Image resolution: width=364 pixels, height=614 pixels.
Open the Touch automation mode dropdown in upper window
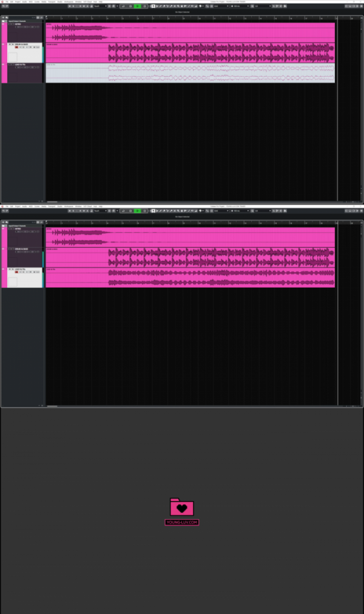click(99, 6)
